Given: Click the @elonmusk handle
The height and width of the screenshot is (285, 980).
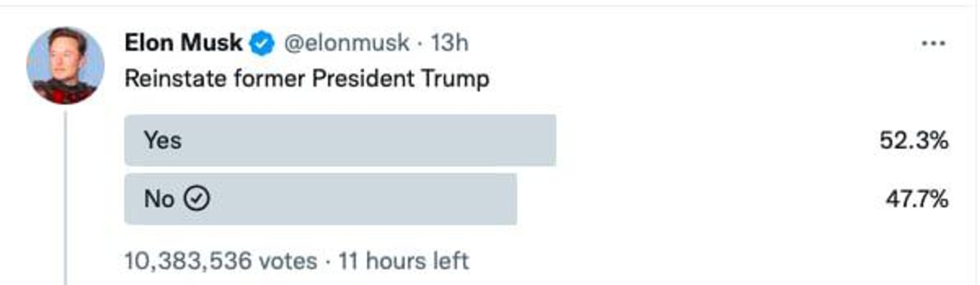Looking at the screenshot, I should tap(347, 43).
